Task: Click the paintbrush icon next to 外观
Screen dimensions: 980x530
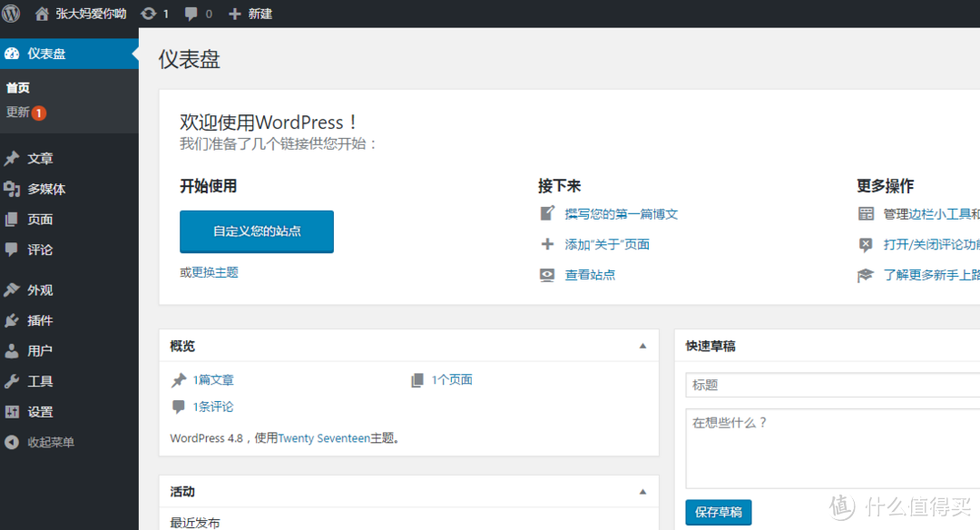Action: pyautogui.click(x=12, y=290)
